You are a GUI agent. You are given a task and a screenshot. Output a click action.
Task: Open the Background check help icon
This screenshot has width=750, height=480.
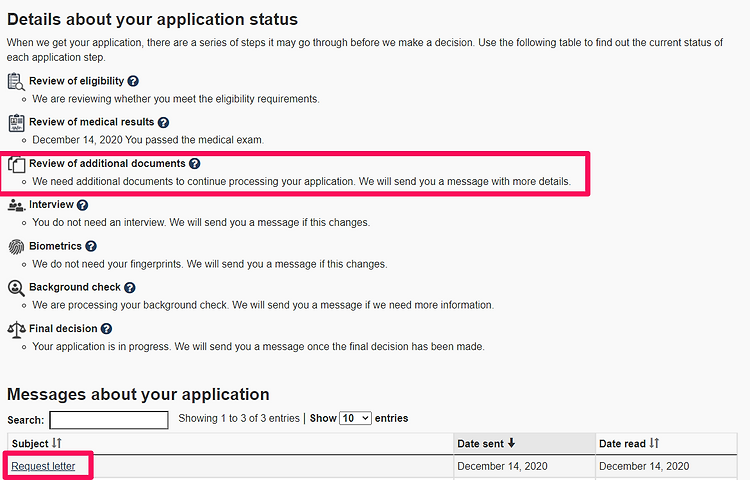point(130,287)
